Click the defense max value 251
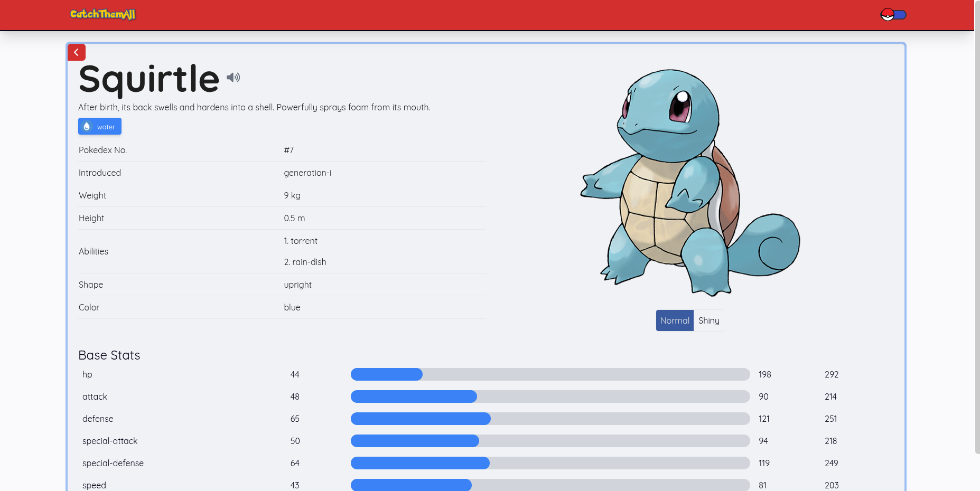Screen dimensions: 980x491 830,419
